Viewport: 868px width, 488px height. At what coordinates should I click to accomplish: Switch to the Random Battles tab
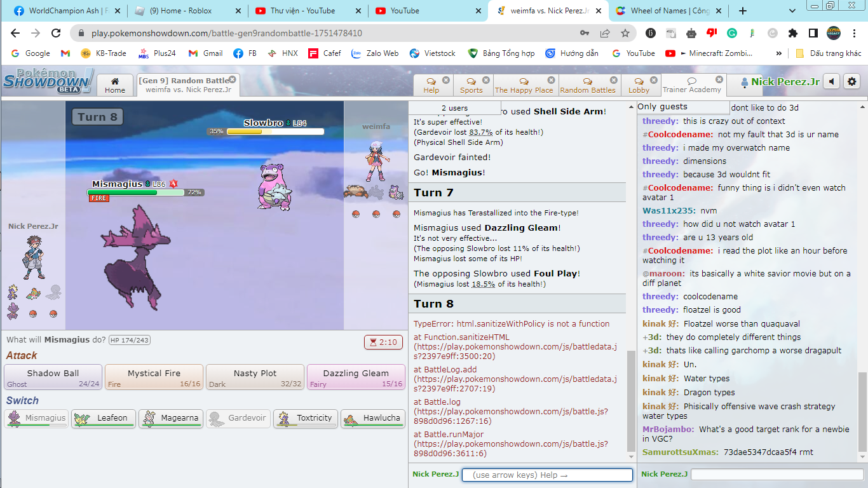click(x=588, y=85)
